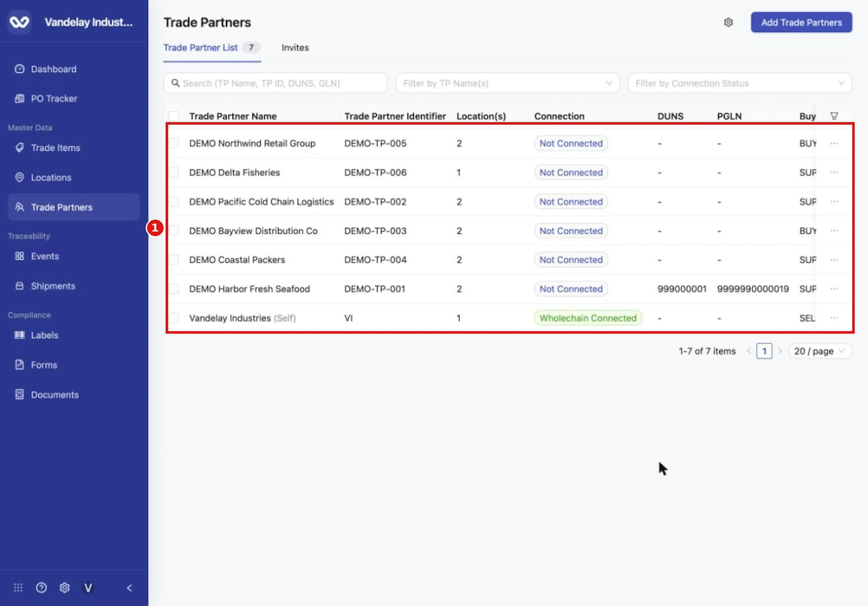
Task: Open actions menu for DEMO Bayview Distribution
Action: [x=834, y=230]
